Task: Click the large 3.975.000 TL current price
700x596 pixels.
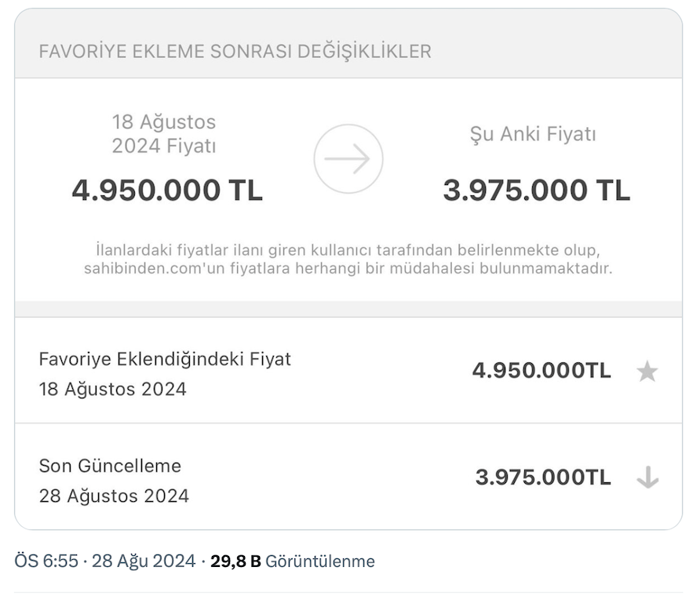Action: pos(537,191)
